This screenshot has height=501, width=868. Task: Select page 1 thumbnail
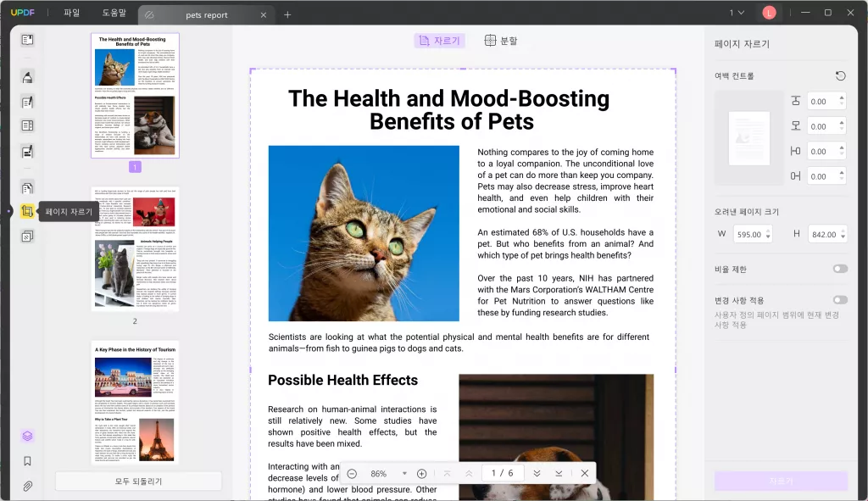(135, 95)
